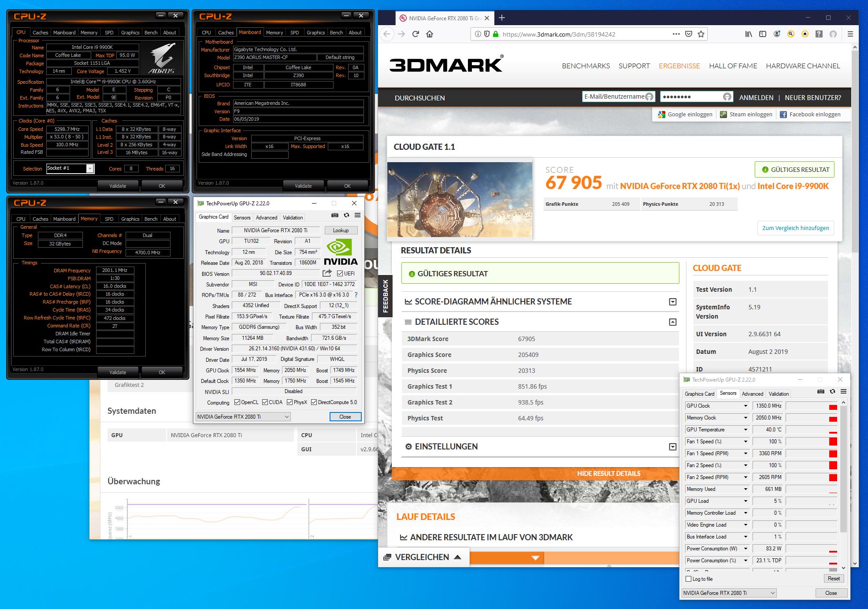Open Advanced tab in GPU-Z Sensors window
The height and width of the screenshot is (609, 868).
(753, 394)
